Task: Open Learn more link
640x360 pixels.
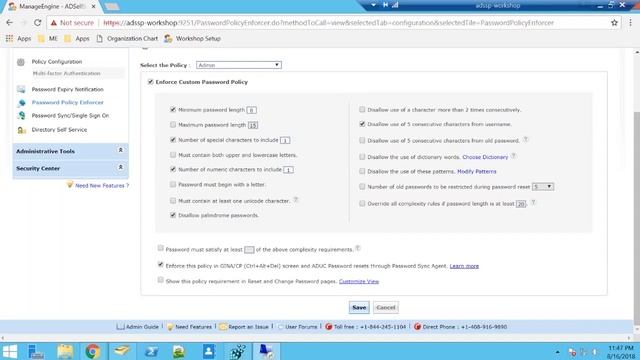Action: (464, 266)
